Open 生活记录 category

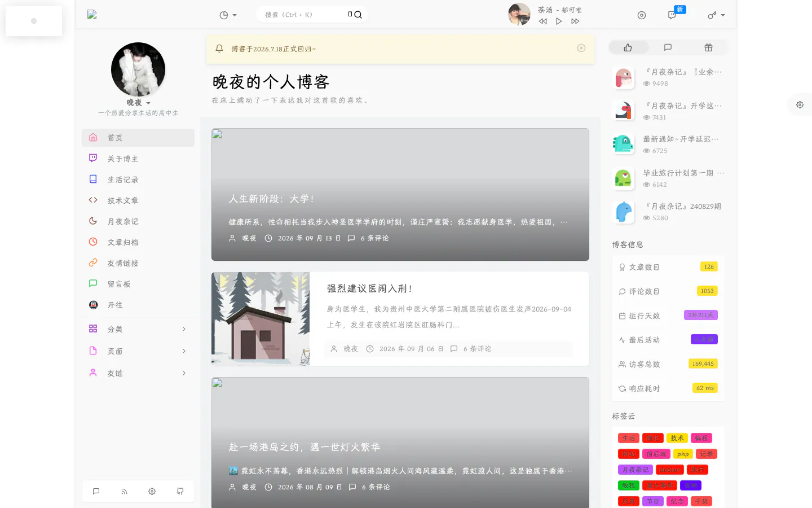pos(138,179)
